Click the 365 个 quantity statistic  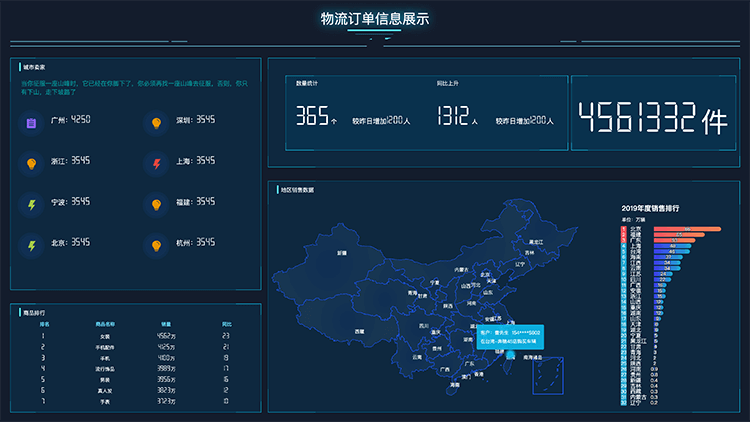tap(316, 116)
